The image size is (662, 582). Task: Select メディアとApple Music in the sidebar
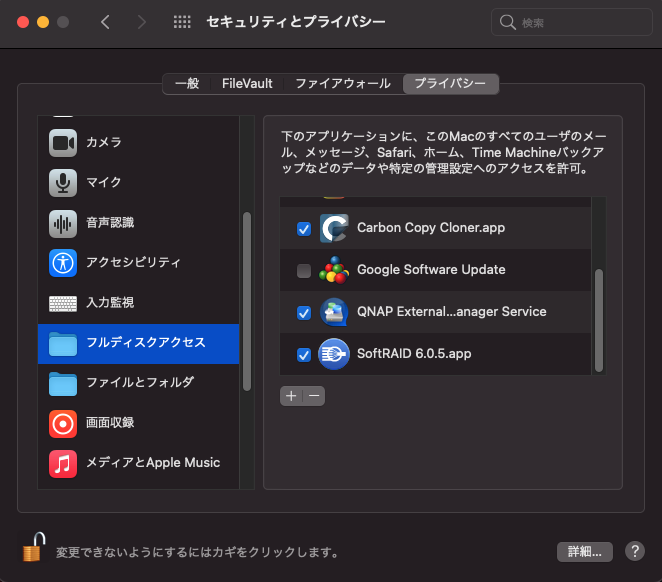coord(138,464)
